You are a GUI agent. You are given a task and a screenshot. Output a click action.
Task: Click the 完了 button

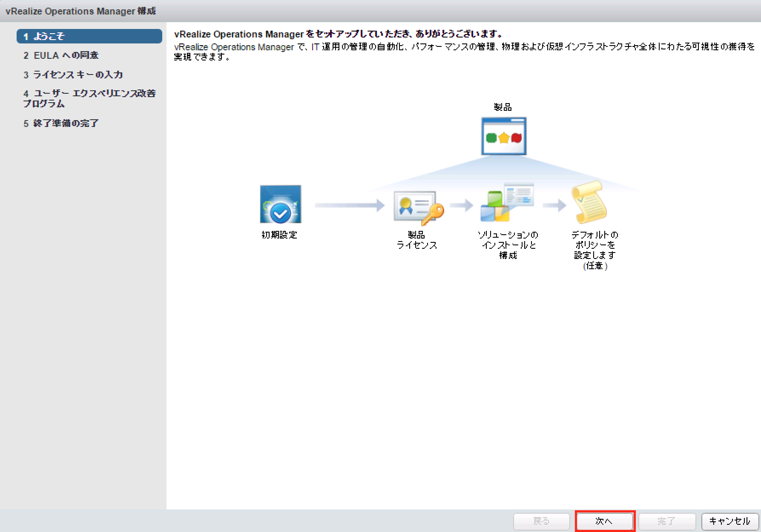coord(667,521)
